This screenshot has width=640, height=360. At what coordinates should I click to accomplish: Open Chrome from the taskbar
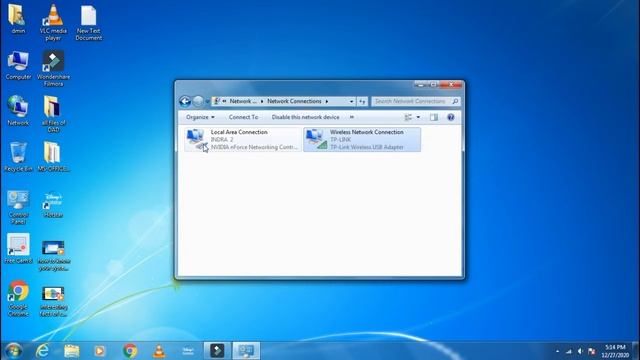[x=130, y=351]
